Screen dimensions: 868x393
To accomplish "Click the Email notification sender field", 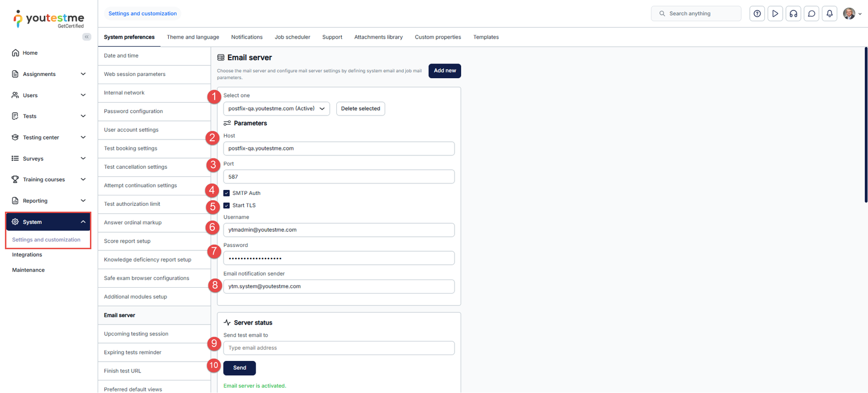I will [x=339, y=287].
